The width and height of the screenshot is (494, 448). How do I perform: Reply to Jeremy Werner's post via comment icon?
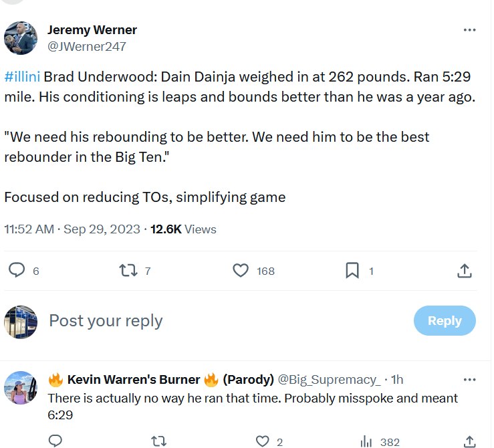pos(17,271)
